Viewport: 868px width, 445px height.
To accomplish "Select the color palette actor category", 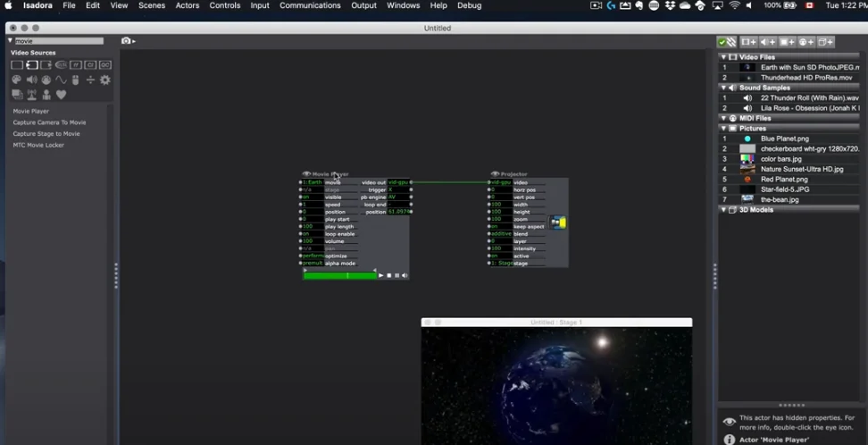I will 17,80.
